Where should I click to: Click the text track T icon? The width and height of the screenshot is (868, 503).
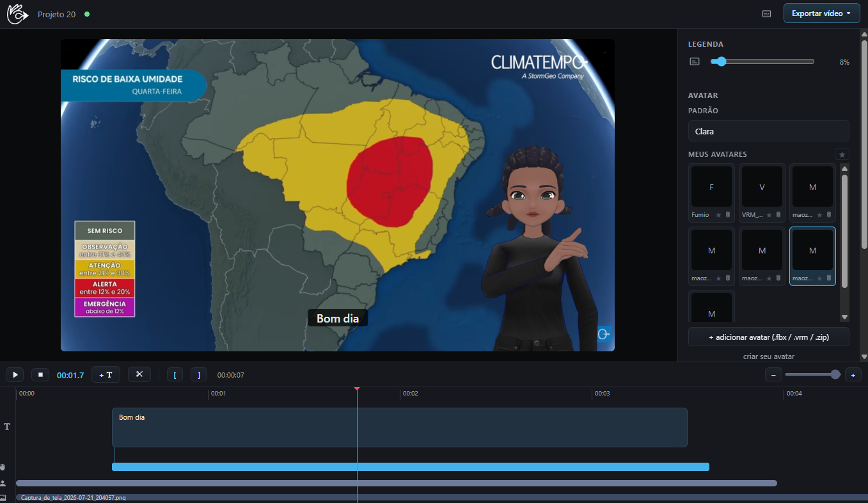coord(7,426)
